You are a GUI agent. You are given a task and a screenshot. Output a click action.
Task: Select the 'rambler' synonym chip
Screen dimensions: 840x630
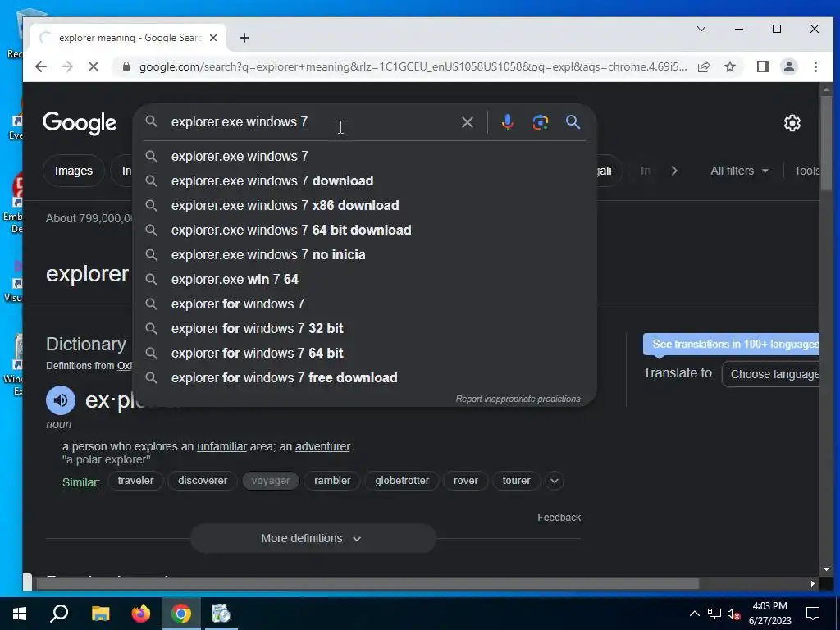[x=332, y=481]
